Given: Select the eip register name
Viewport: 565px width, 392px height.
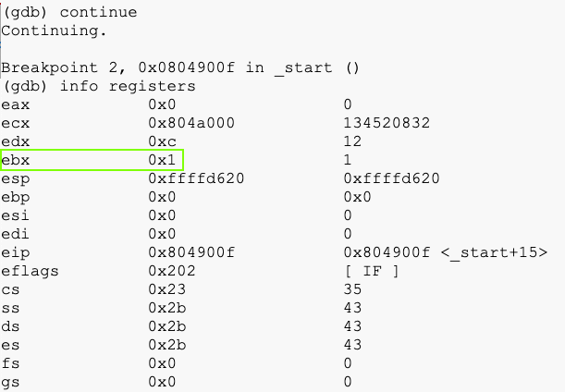Looking at the screenshot, I should coord(16,252).
